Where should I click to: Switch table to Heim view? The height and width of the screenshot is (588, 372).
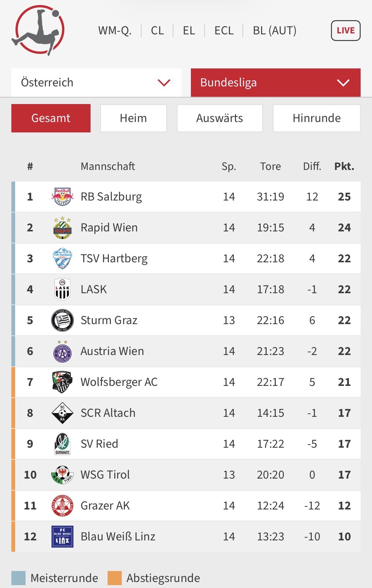(x=133, y=118)
